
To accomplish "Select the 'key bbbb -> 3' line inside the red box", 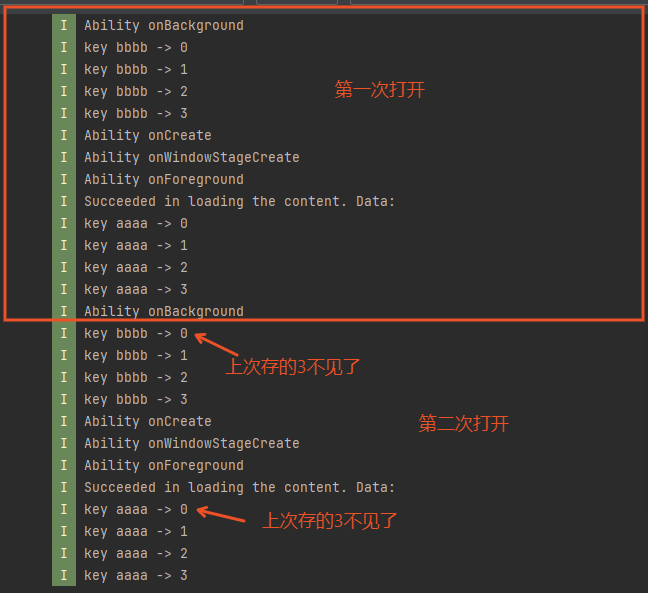I will 136,113.
